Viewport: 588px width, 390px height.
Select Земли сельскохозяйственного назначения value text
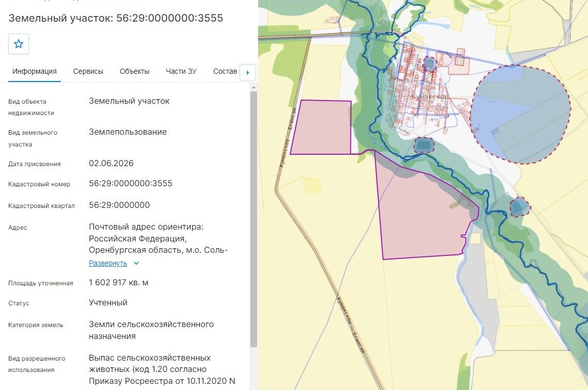pos(151,330)
